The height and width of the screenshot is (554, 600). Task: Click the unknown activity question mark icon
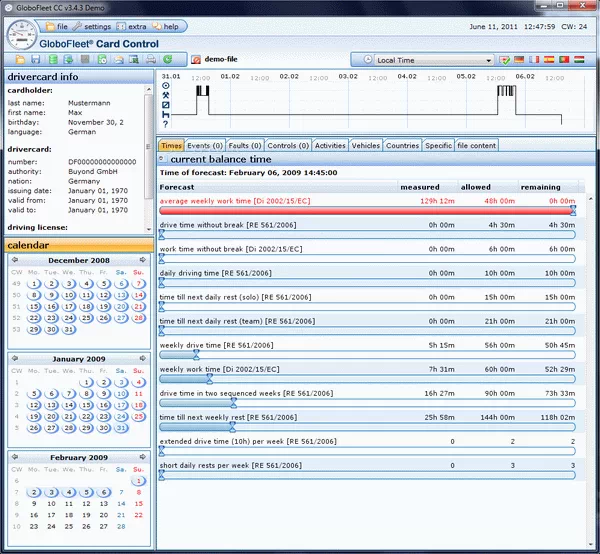click(165, 125)
